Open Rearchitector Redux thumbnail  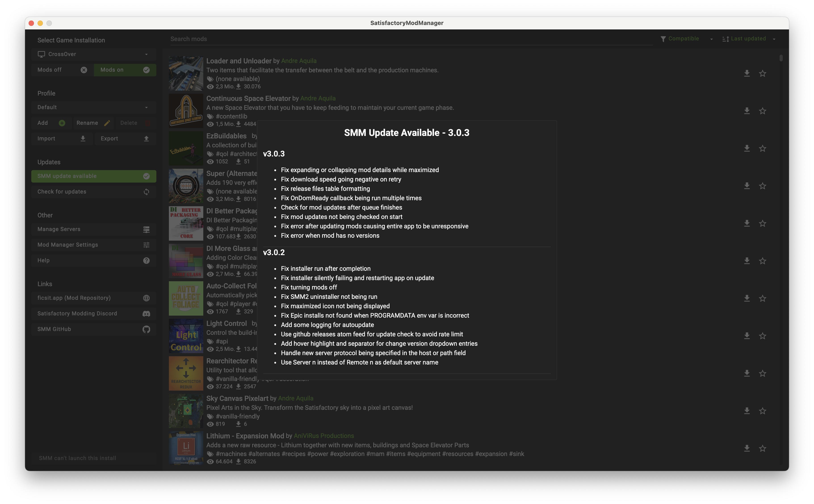coord(186,373)
